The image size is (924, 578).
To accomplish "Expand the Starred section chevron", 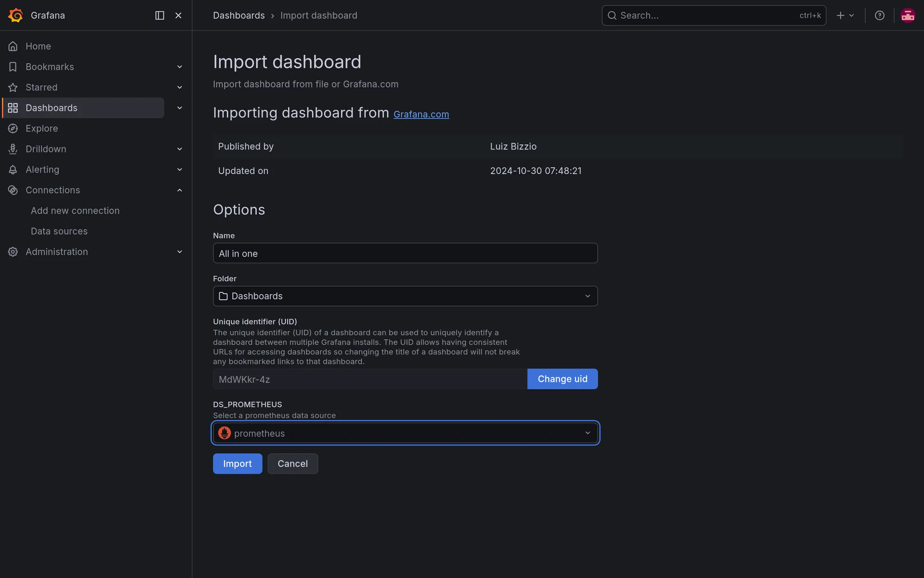I will point(180,87).
